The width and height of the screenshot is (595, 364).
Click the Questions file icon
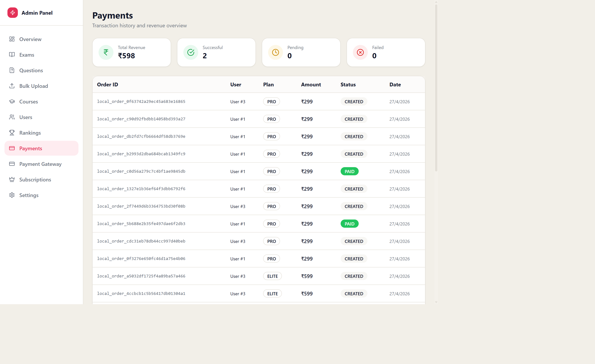[12, 70]
